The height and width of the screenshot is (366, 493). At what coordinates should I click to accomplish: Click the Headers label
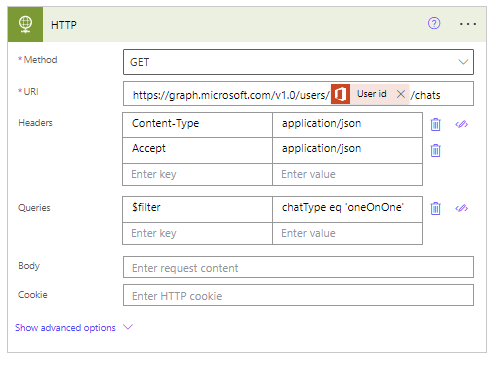click(35, 123)
